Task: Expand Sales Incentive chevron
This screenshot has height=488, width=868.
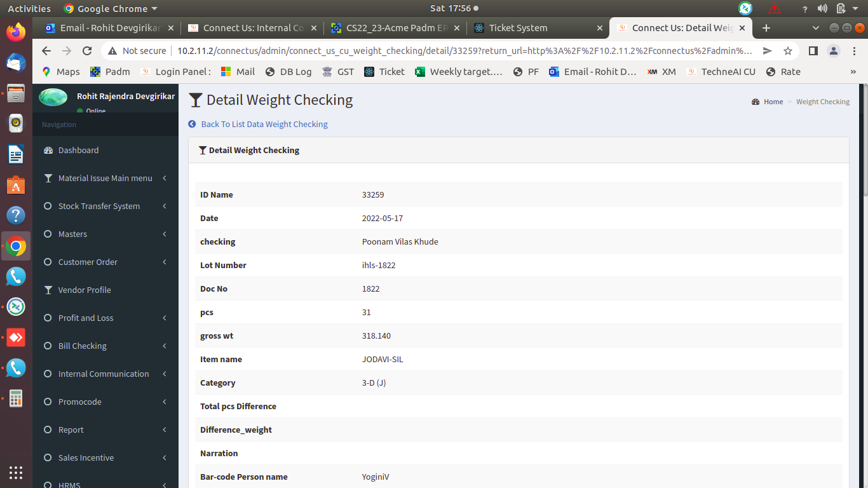Action: click(x=165, y=457)
